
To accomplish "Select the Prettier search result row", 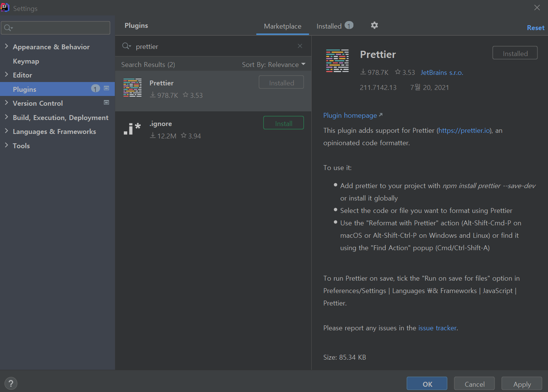I will (213, 91).
